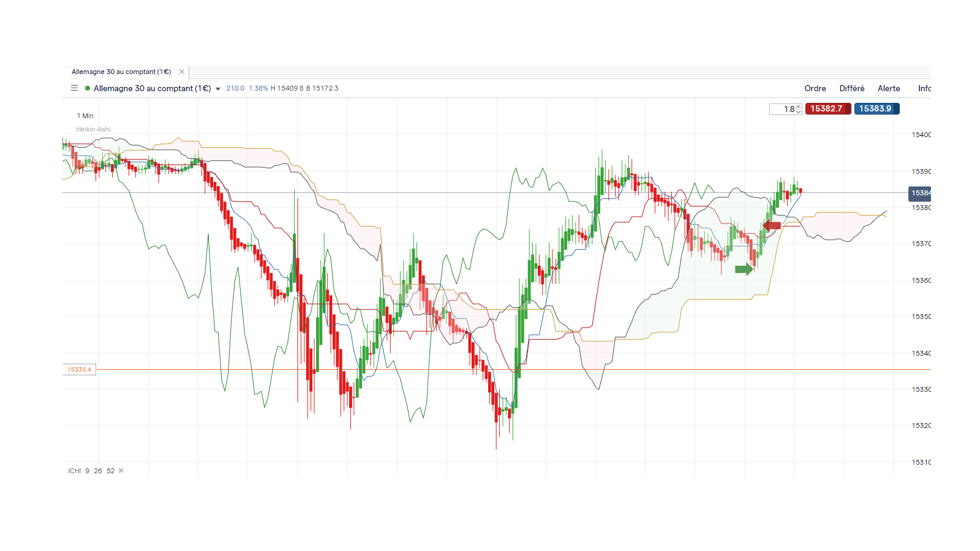The height and width of the screenshot is (551, 980).
Task: Close the Allemagne 30 au comptant tab
Action: tap(182, 72)
